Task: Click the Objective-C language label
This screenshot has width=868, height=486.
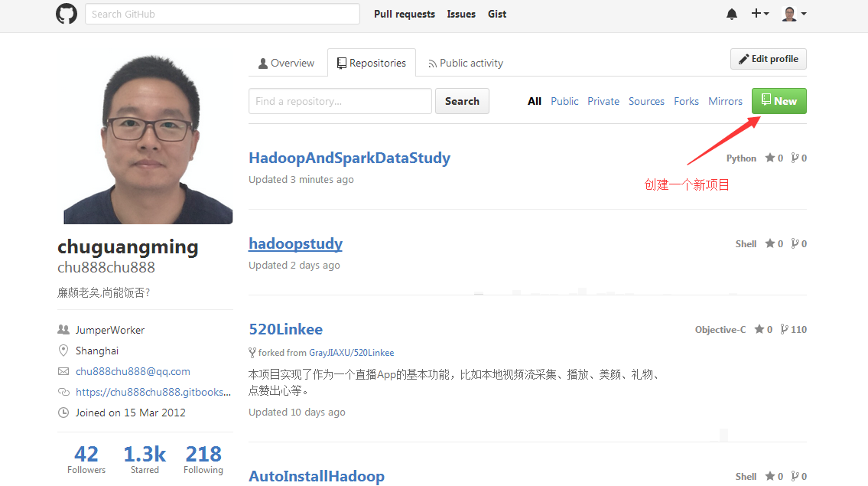Action: pos(720,329)
